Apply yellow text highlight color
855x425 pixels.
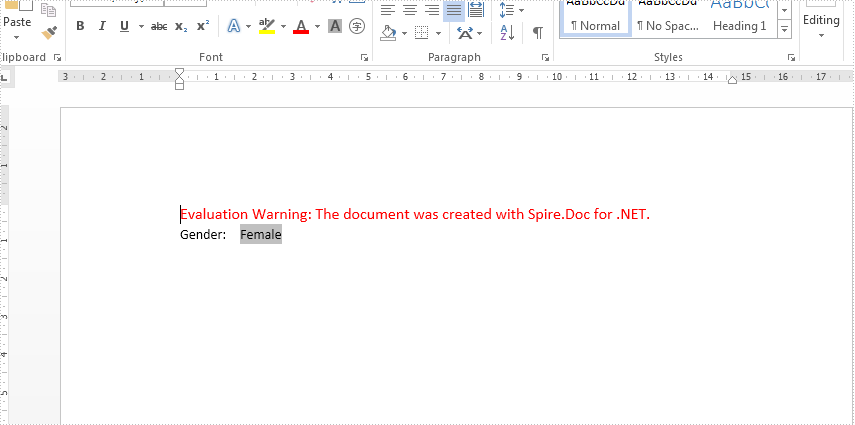point(267,26)
